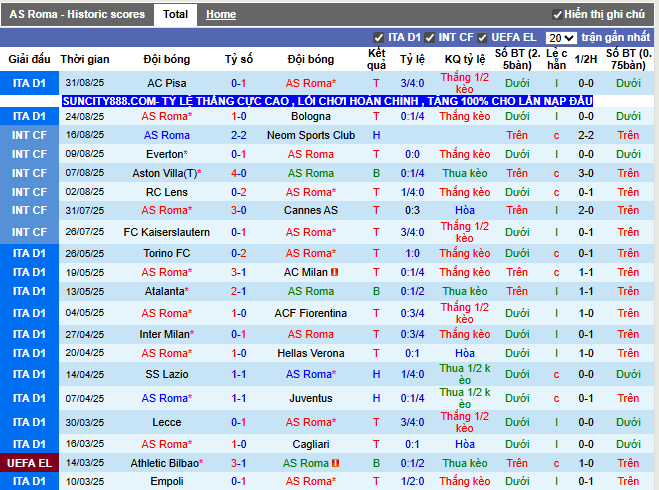Click the Inter Milan team name
659x490 pixels.
pyautogui.click(x=166, y=334)
